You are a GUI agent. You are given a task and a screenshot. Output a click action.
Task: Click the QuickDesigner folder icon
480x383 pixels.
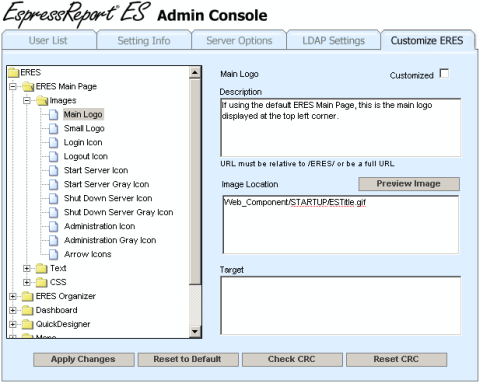(28, 324)
